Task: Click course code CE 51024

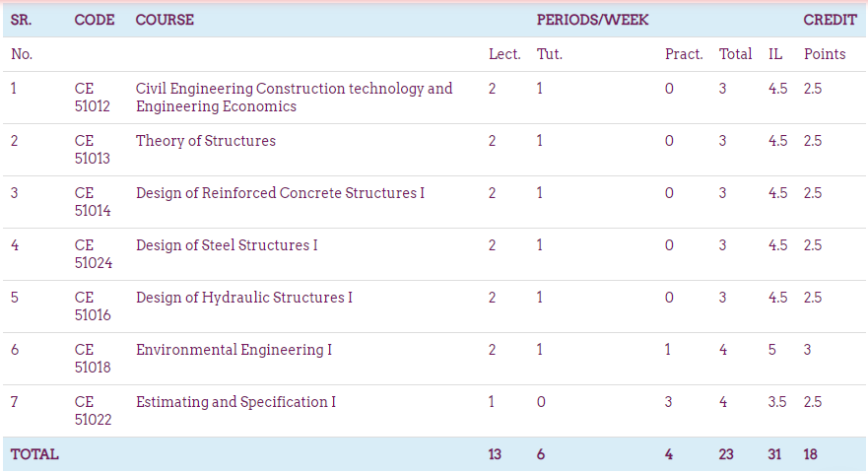Action: click(x=93, y=253)
